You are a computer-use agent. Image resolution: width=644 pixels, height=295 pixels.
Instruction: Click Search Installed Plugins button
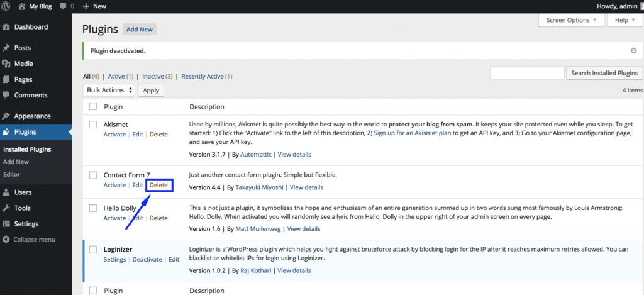(x=604, y=73)
